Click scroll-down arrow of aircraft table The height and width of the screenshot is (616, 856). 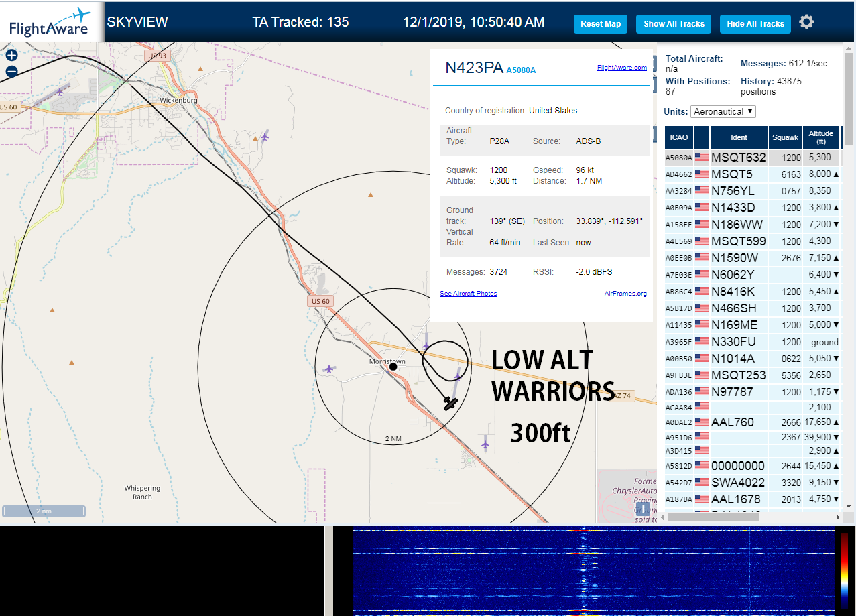(x=848, y=506)
